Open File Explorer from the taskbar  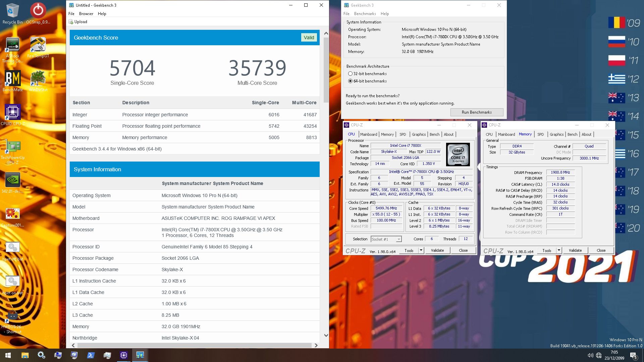click(25, 355)
